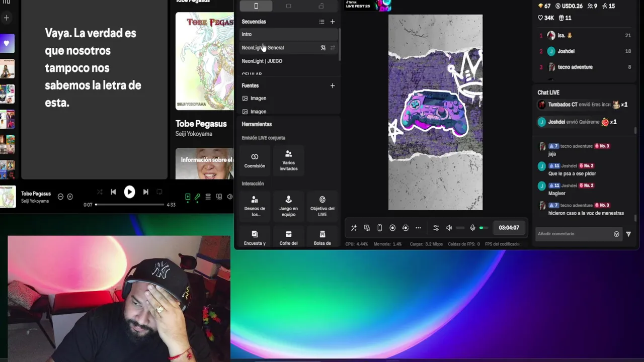Open Objetivo del LIVE tool
This screenshot has height=362, width=644.
[323, 206]
